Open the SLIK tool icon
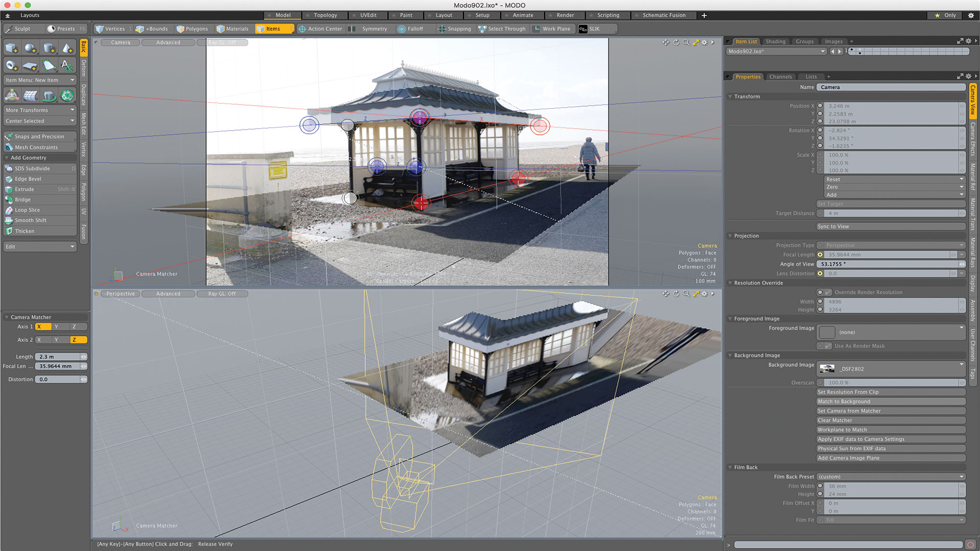The width and height of the screenshot is (980, 551). click(583, 29)
